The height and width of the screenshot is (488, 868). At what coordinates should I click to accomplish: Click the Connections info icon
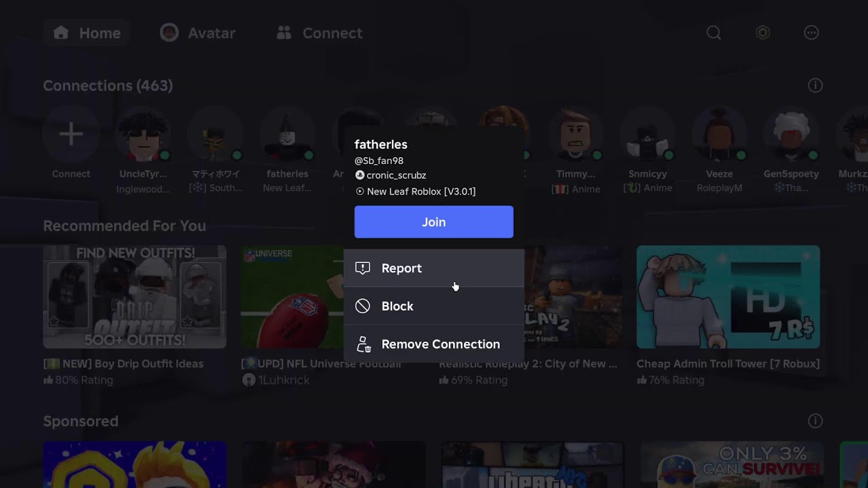[x=815, y=85]
